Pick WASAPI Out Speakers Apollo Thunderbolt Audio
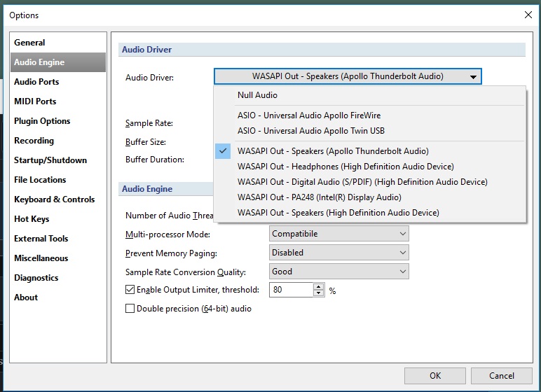Screen dimensions: 541x392 click(x=370, y=151)
